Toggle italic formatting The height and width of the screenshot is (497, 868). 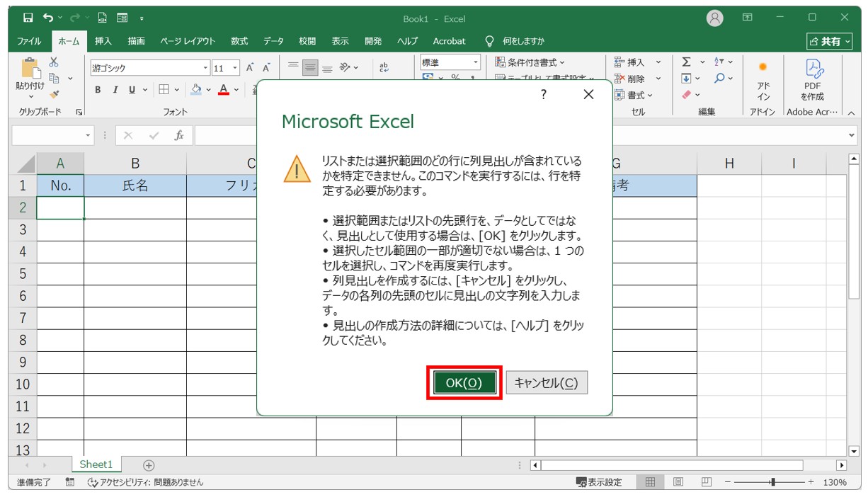click(x=115, y=89)
